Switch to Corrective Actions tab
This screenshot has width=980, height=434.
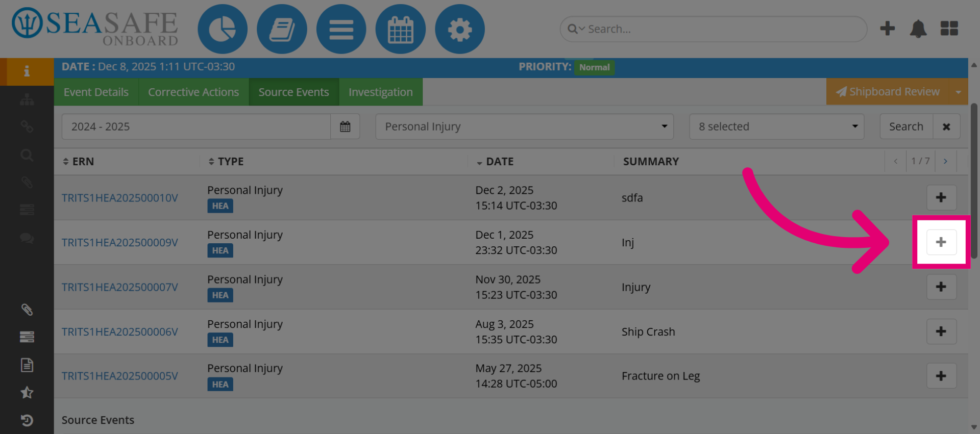pyautogui.click(x=193, y=92)
